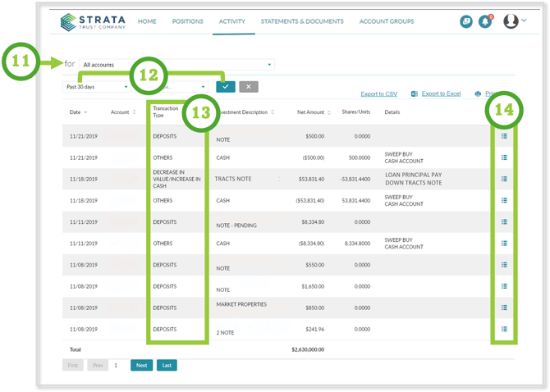Open details icon for 11/21/2019 $500.00 deposit
This screenshot has width=550, height=392.
[504, 136]
